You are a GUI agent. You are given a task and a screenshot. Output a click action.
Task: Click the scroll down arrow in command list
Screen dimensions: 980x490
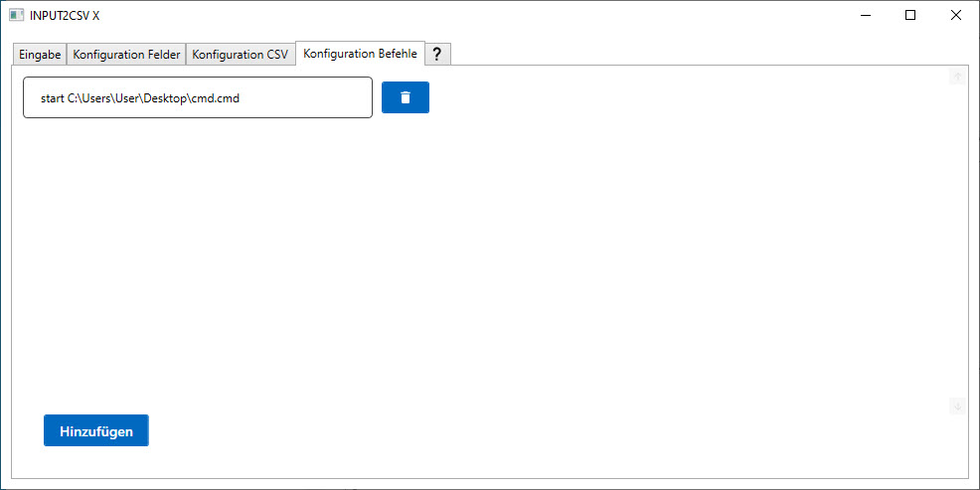pyautogui.click(x=957, y=406)
